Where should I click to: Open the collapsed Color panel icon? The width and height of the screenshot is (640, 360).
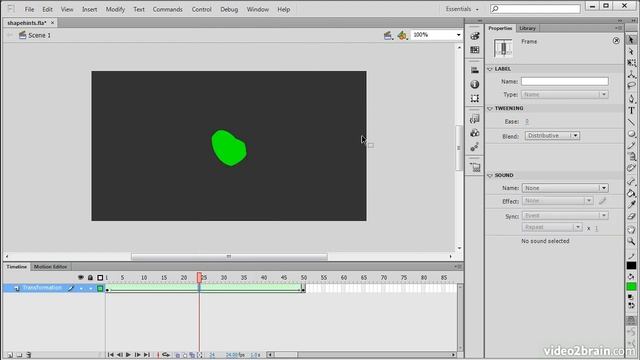(x=474, y=36)
